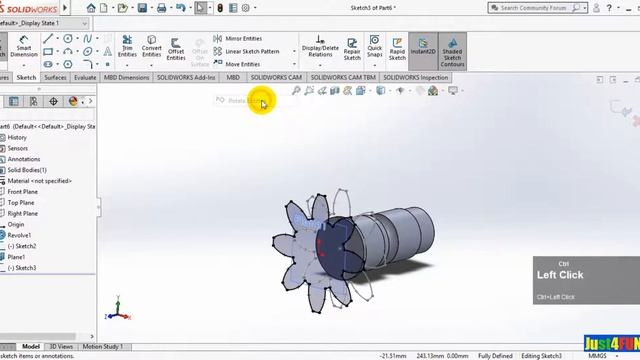Switch to the Surfaces tab
This screenshot has height=360, width=640.
[x=55, y=78]
